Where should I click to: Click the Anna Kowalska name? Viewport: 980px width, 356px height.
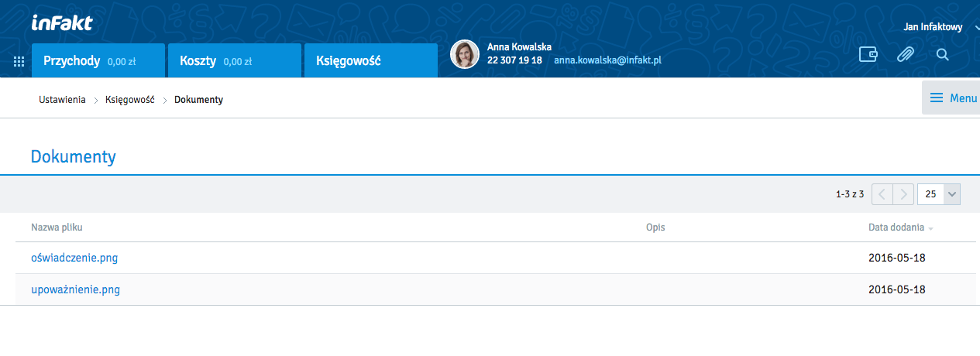click(x=519, y=46)
